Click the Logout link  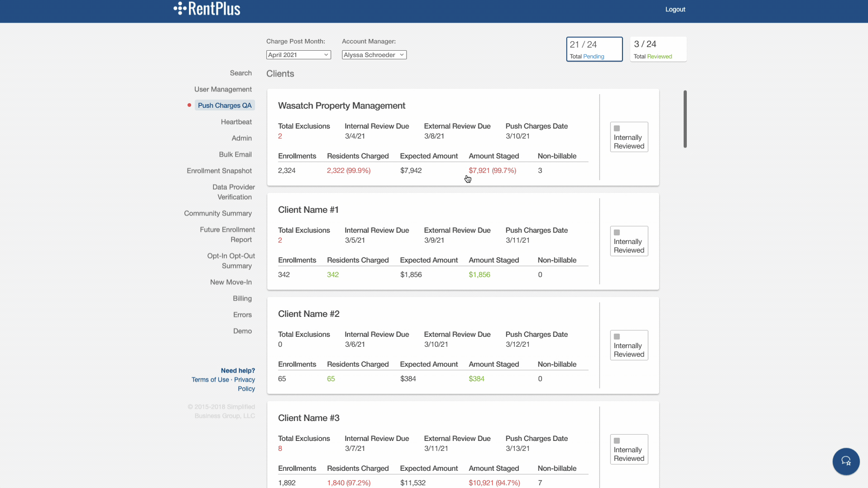675,10
